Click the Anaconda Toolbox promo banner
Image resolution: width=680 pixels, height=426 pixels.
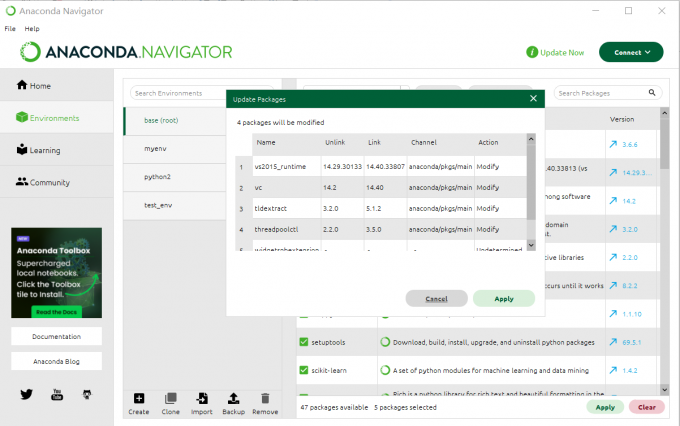click(x=56, y=273)
